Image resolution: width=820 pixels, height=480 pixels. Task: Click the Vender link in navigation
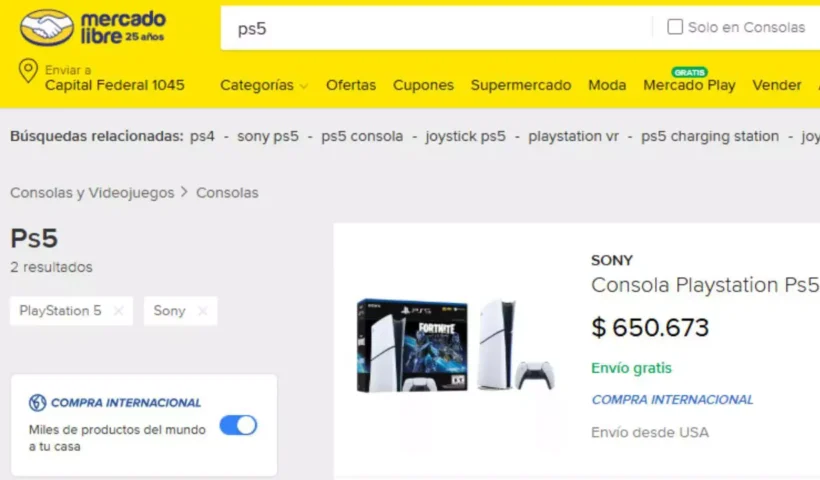click(777, 85)
